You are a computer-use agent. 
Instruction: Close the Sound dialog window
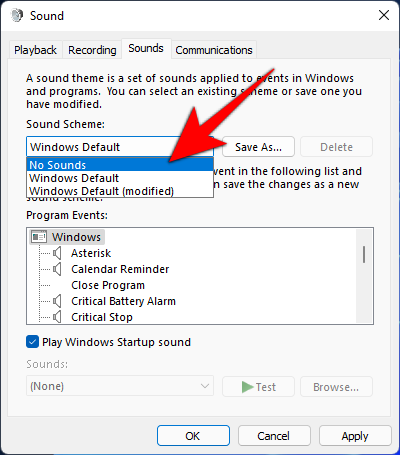384,15
